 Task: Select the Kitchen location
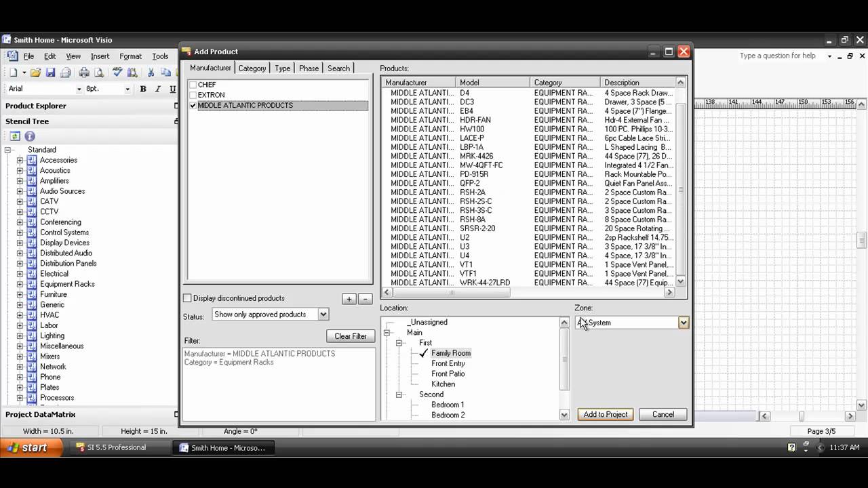[x=443, y=384]
